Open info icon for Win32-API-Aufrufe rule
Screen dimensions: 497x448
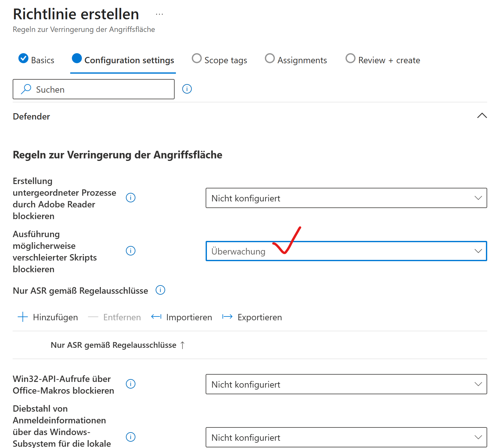131,384
